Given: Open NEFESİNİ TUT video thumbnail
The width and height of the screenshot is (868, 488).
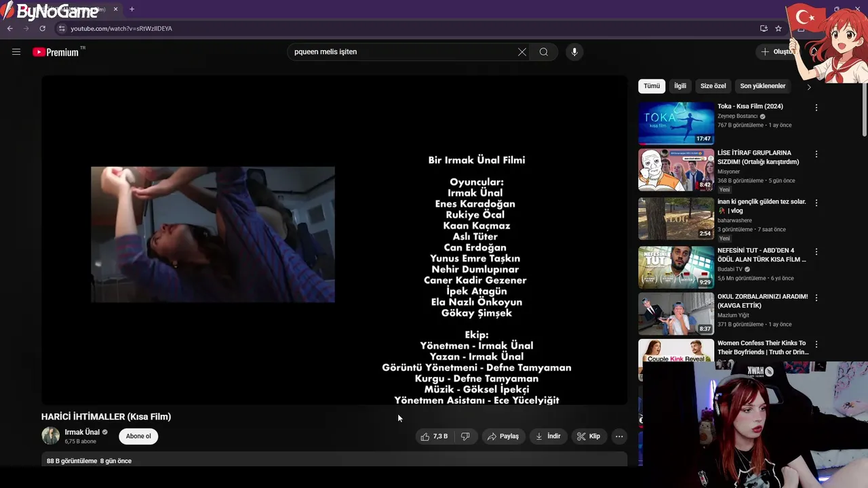Looking at the screenshot, I should point(676,268).
